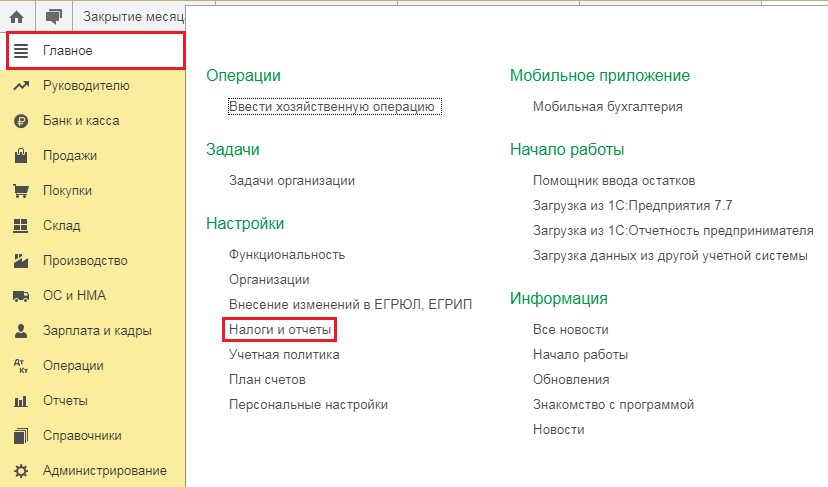This screenshot has height=487, width=828.
Task: Click the Администрирование gear icon
Action: 20,471
